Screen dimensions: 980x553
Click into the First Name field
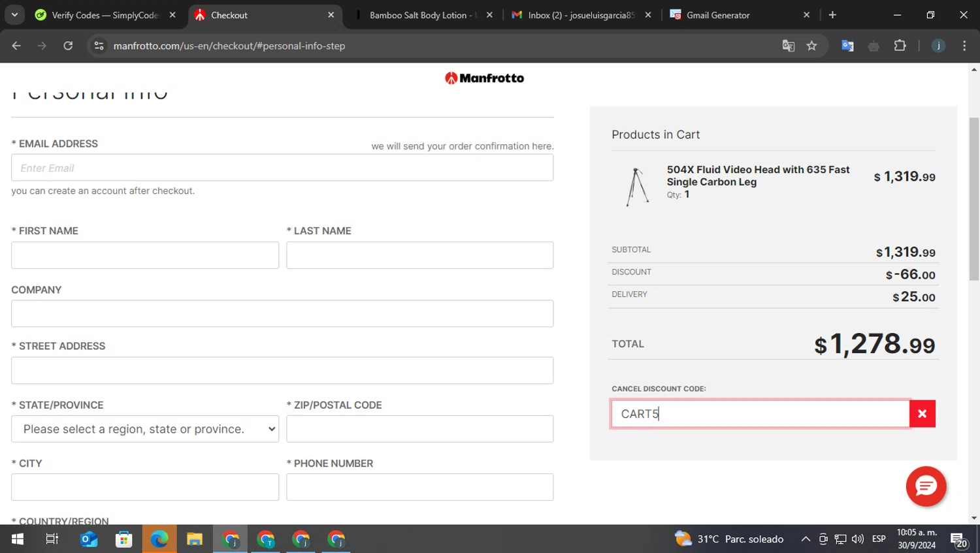145,255
